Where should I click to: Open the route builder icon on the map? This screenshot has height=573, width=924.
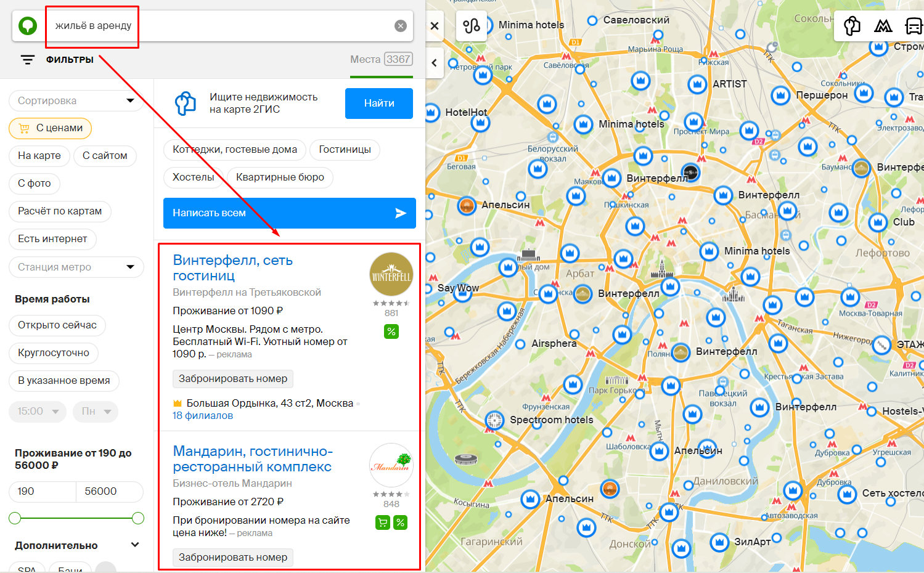(x=472, y=26)
